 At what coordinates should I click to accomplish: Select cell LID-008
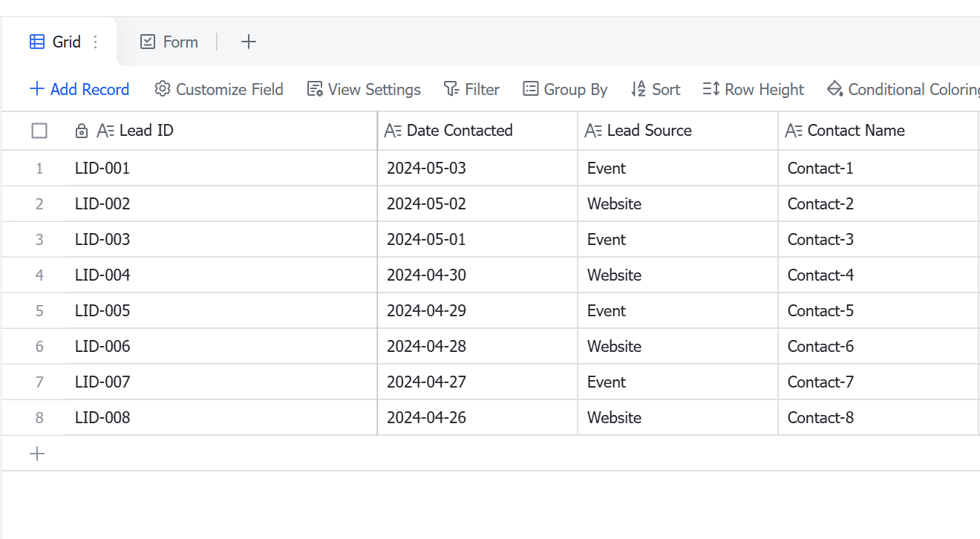[x=221, y=417]
